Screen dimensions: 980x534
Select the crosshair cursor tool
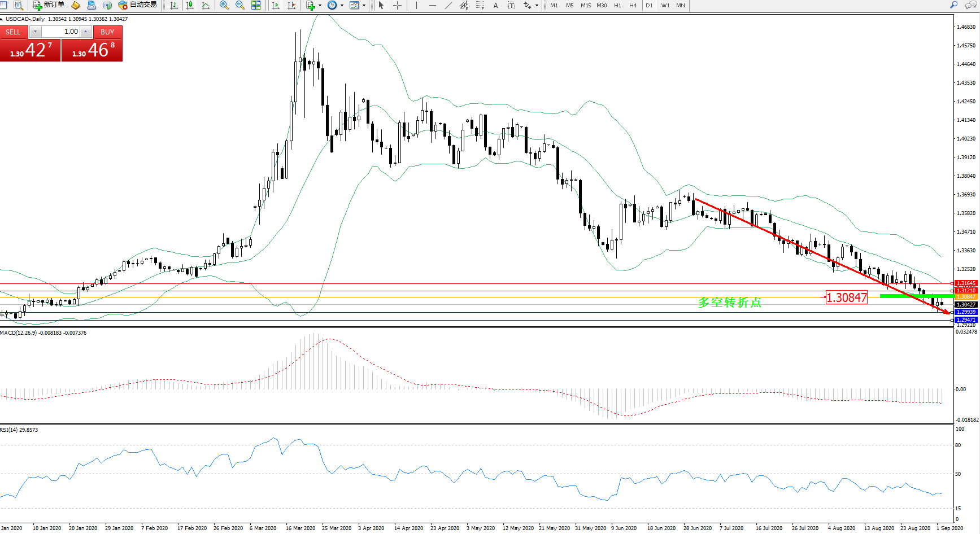398,6
